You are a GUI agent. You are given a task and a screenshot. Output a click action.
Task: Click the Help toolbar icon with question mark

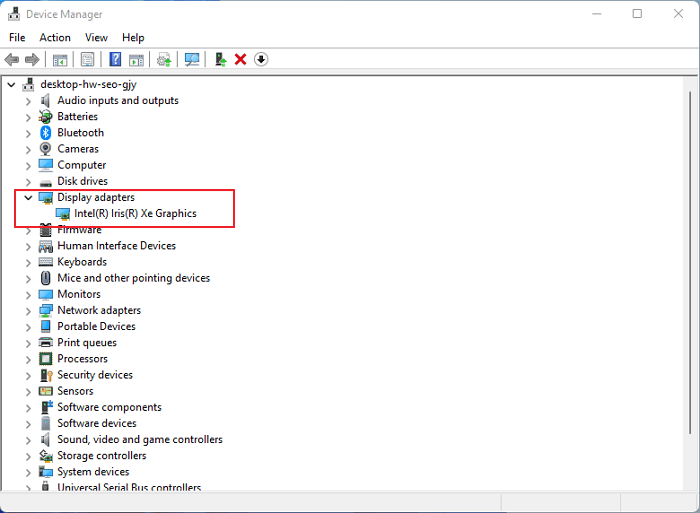[x=115, y=60]
